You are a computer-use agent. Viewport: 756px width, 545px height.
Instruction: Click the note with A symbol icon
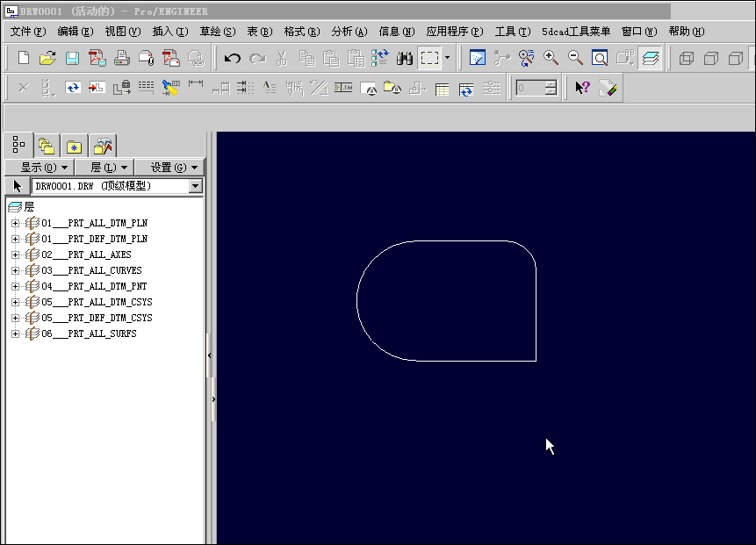point(369,89)
